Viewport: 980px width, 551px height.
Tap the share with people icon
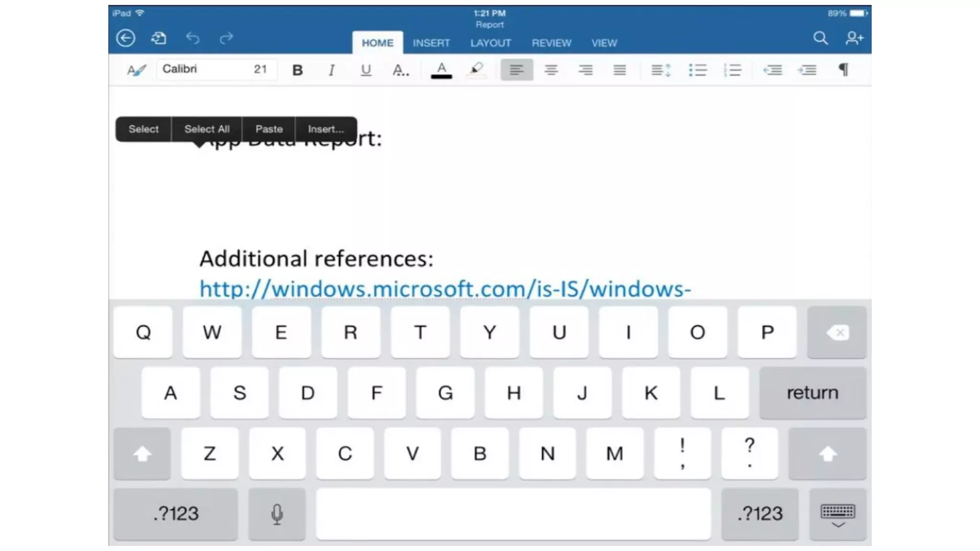tap(854, 38)
